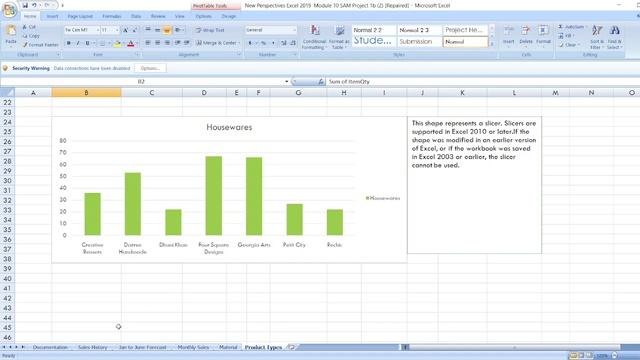This screenshot has width=640, height=360.
Task: Select the Housewares chart title
Action: (x=229, y=127)
